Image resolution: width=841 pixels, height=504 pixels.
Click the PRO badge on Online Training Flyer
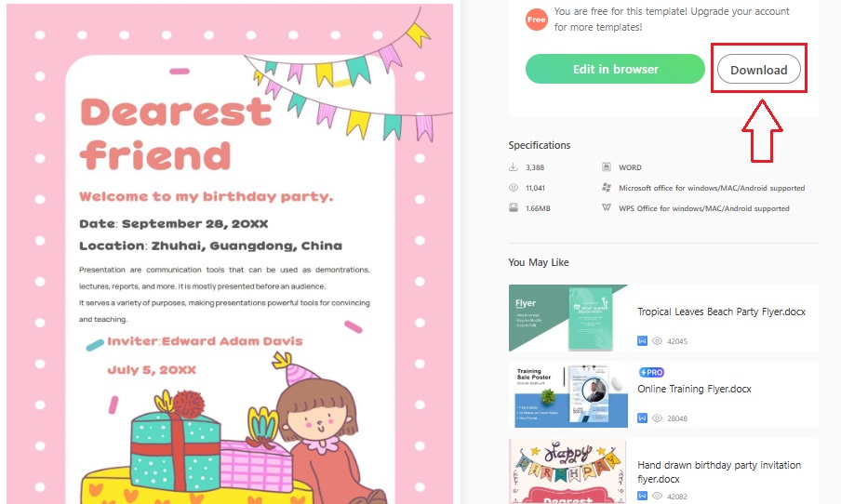click(651, 372)
